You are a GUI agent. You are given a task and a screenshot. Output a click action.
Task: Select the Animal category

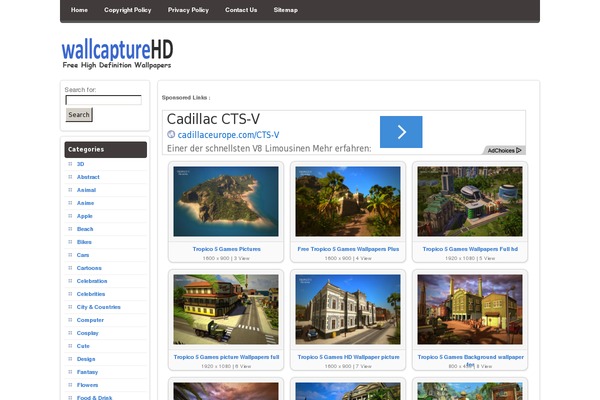pos(86,190)
